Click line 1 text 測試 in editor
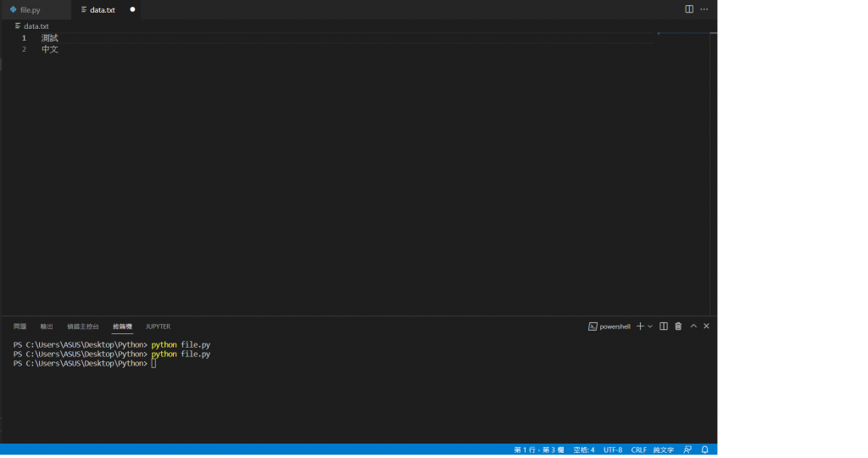The image size is (868, 458). click(49, 37)
